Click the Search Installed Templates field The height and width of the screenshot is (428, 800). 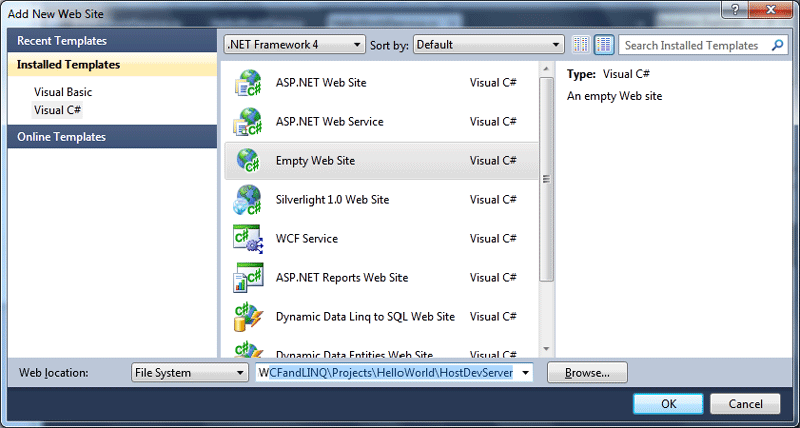(x=692, y=45)
